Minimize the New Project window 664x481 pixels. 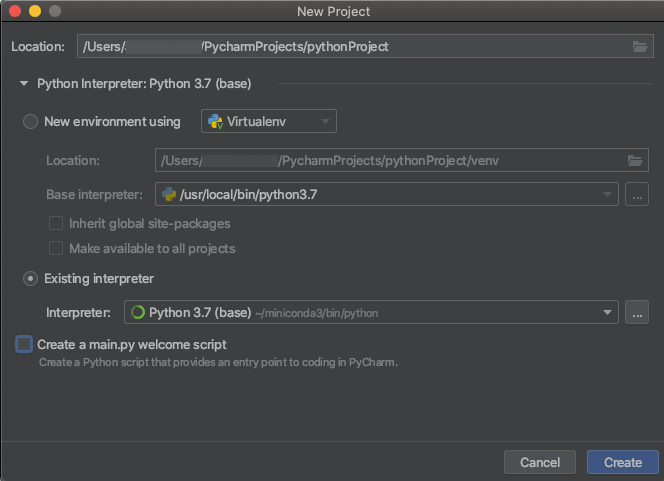coord(35,11)
